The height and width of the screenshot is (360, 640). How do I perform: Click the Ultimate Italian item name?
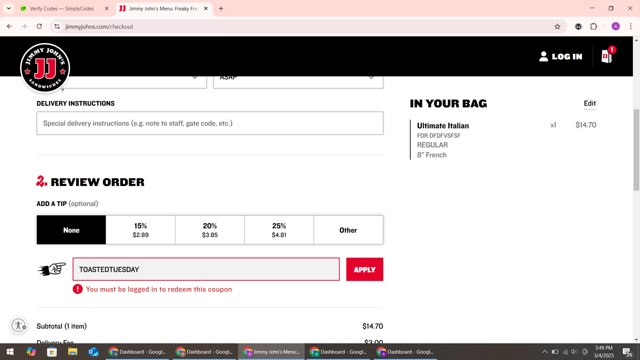[443, 126]
